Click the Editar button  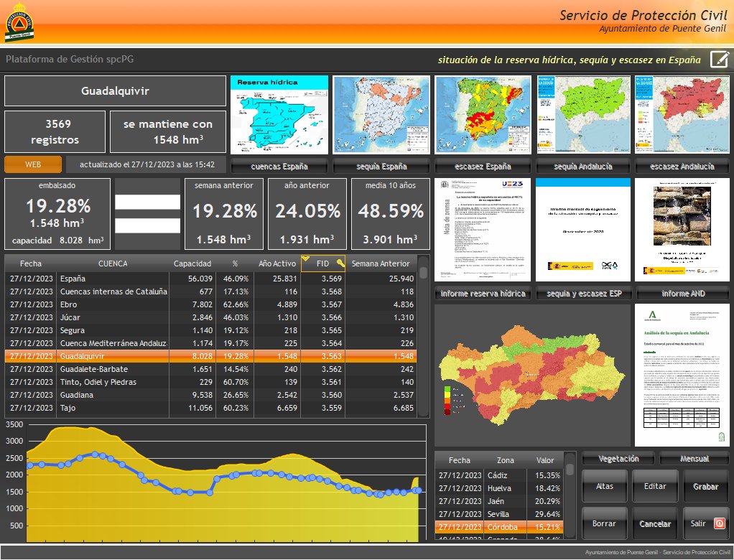655,486
